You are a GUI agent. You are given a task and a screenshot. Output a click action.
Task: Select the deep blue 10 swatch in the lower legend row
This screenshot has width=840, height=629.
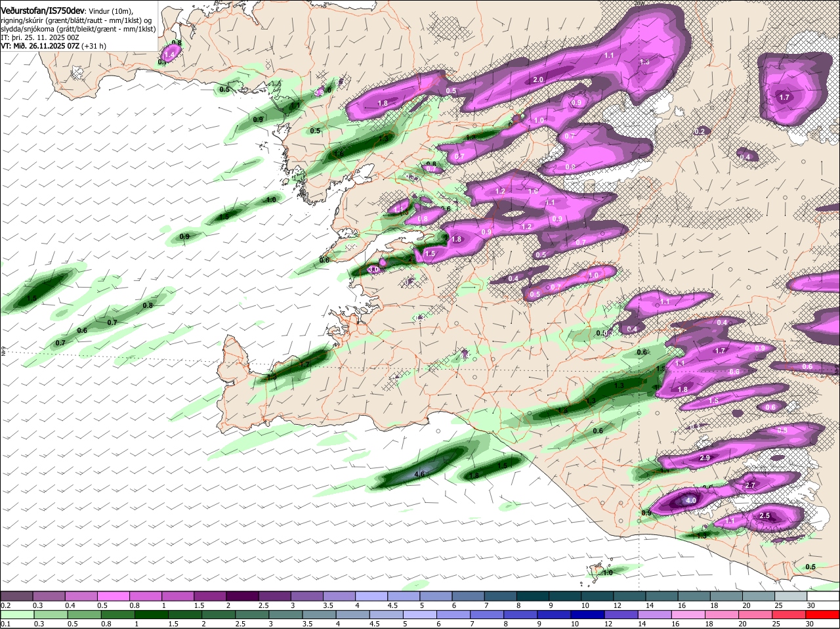(588, 614)
